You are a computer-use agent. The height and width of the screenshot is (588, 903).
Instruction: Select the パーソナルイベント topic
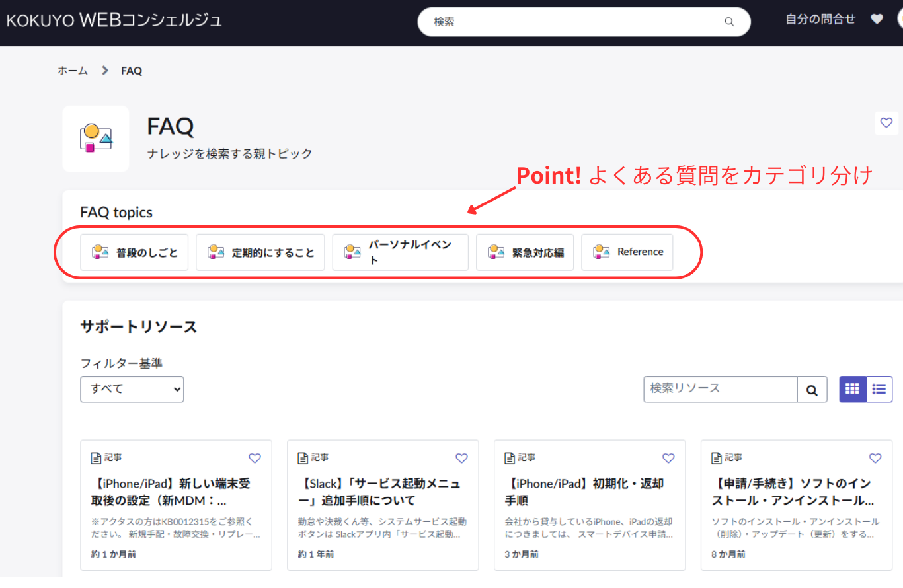click(x=400, y=252)
